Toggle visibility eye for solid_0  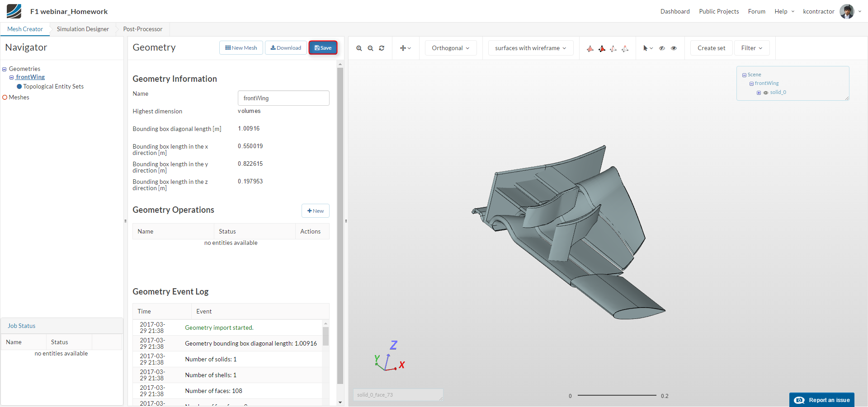766,93
